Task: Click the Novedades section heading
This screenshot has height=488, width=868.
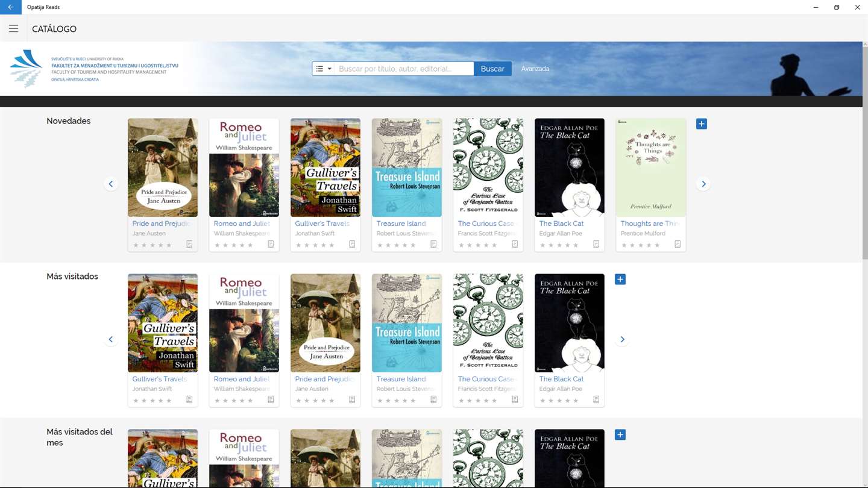Action: (69, 121)
